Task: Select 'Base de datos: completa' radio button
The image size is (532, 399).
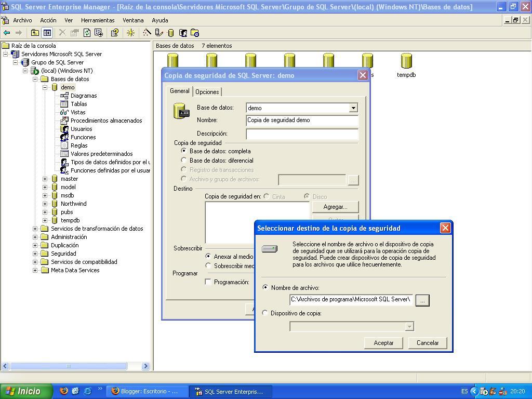Action: click(x=183, y=151)
